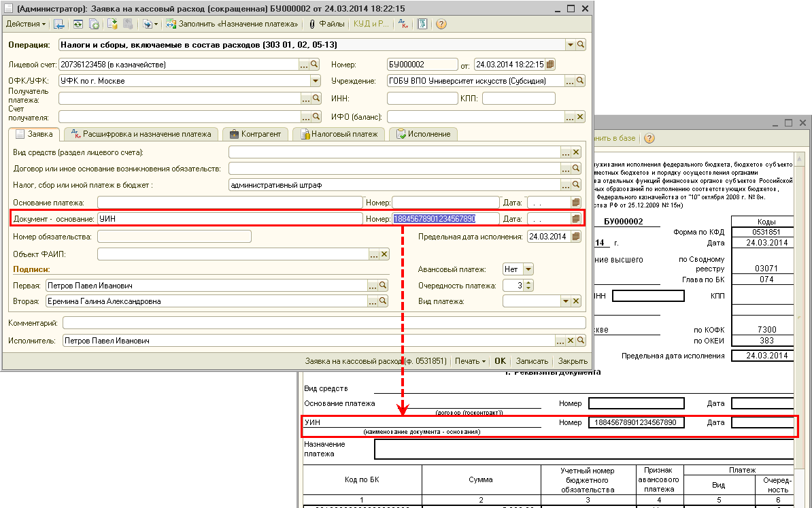Open the create-based-on dropdown icon

(150, 24)
